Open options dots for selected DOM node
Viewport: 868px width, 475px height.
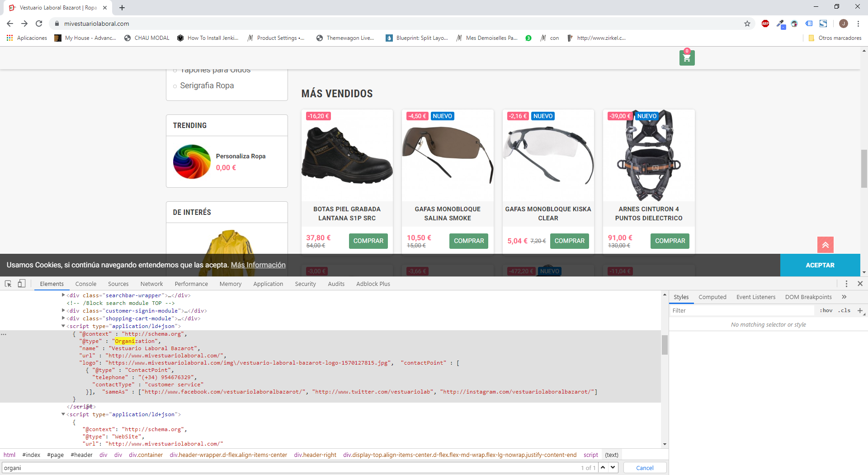pos(4,334)
